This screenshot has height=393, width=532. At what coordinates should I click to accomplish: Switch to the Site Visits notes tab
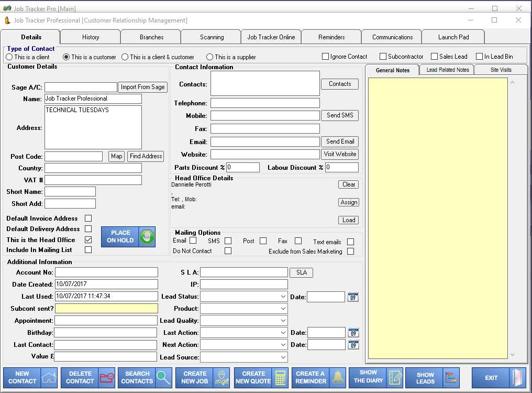(x=501, y=70)
